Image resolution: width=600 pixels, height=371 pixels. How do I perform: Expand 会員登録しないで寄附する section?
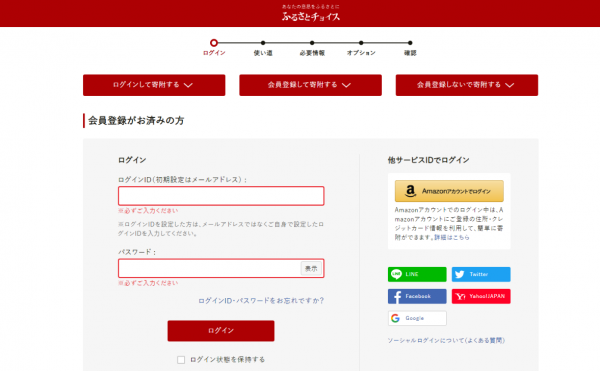pyautogui.click(x=467, y=85)
